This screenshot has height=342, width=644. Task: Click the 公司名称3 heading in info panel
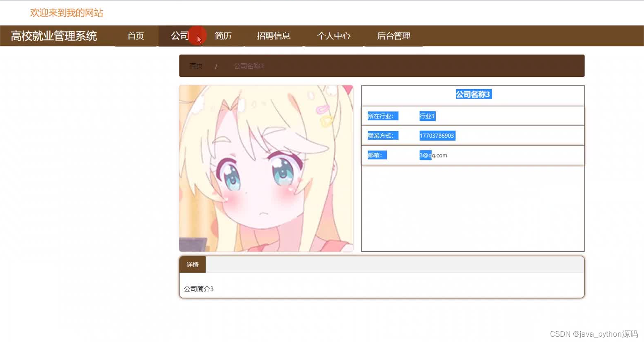[x=473, y=94]
